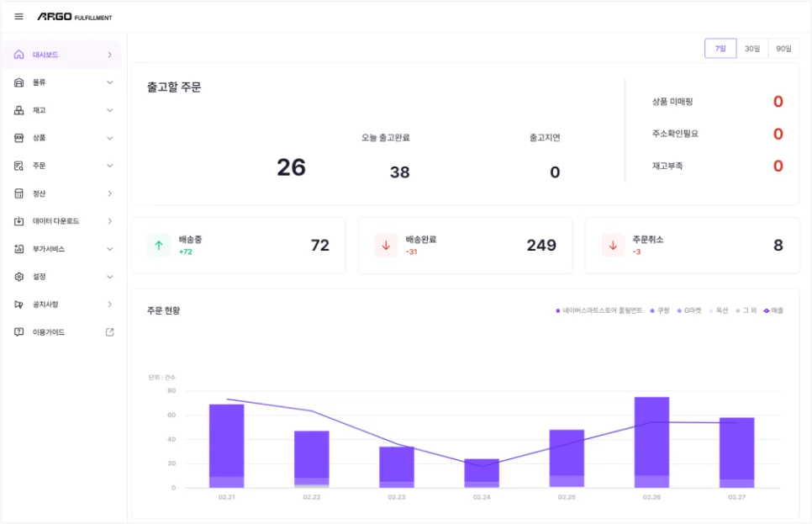The width and height of the screenshot is (812, 524).
Task: Click the boxes icon beside 재고
Action: 18,110
